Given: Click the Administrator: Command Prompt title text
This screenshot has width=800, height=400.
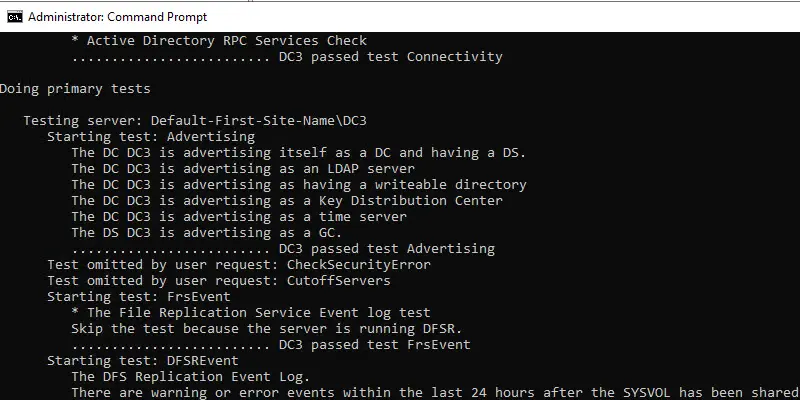Looking at the screenshot, I should (x=117, y=17).
